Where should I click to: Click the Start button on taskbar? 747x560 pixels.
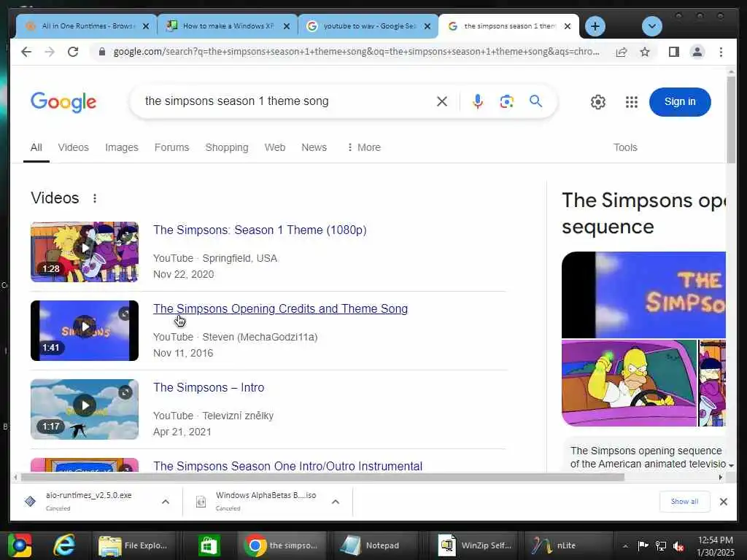point(20,545)
